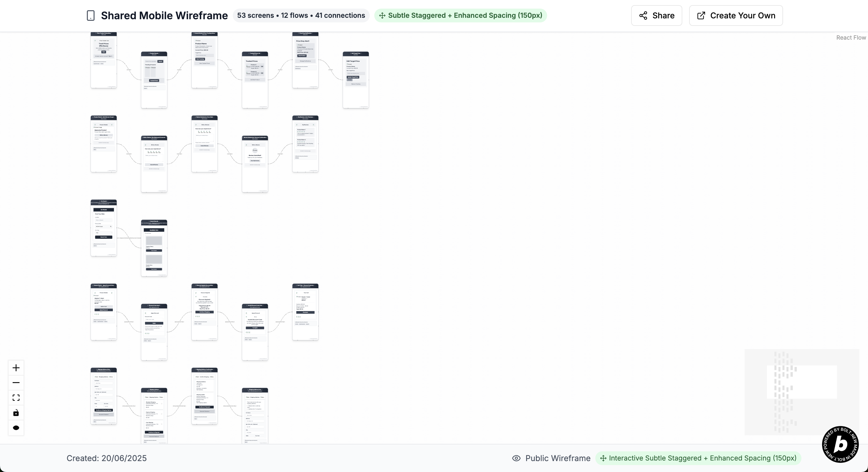Click the mobile device icon by title
This screenshot has width=868, height=472.
click(90, 16)
